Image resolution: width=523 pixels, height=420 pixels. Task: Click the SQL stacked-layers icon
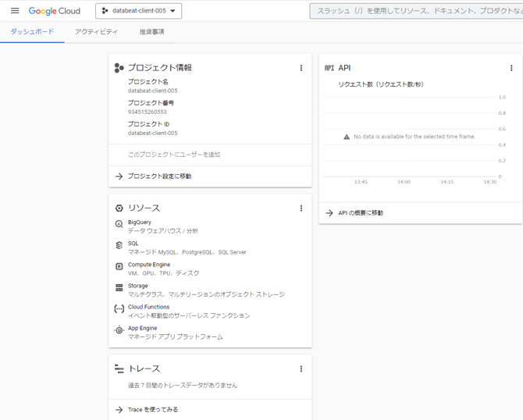[119, 245]
